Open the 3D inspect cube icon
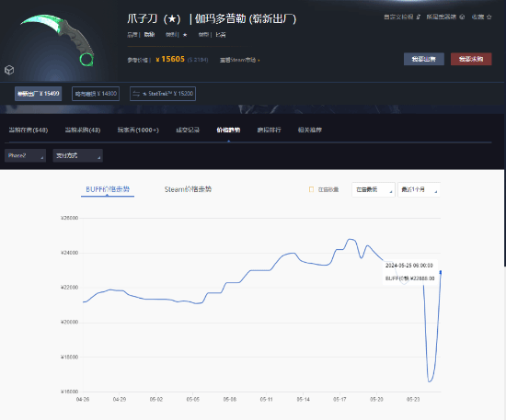 point(9,70)
